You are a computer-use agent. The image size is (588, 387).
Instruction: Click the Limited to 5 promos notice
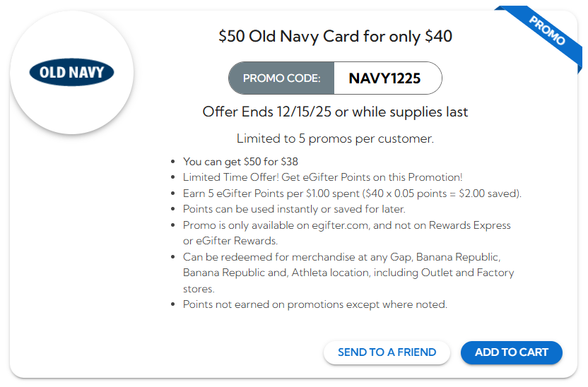(335, 138)
